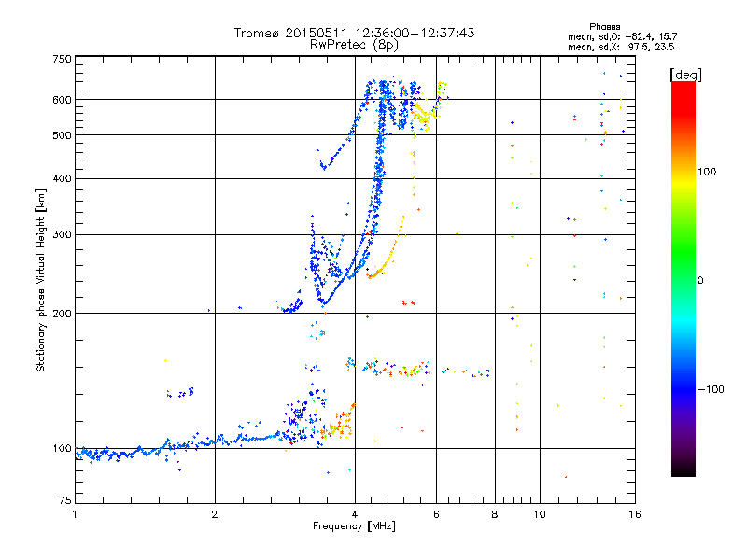Click the x-axis tick label '6'
The width and height of the screenshot is (747, 560).
436,514
